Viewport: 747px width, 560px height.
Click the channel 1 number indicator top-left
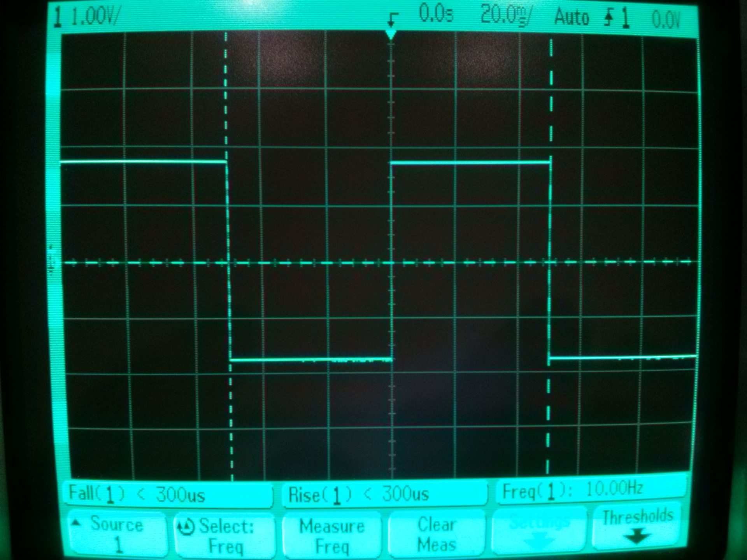pyautogui.click(x=58, y=17)
